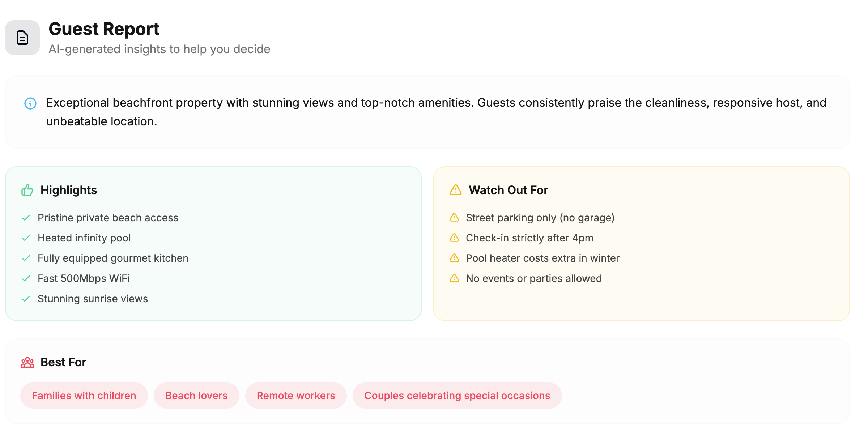The height and width of the screenshot is (436, 868).
Task: Click the thumbs-up icon in Highlights
Action: tap(27, 189)
